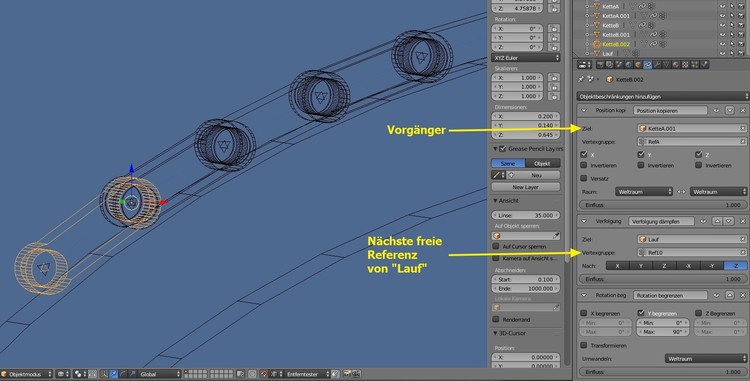Enable Auf Cursor sperren checkbox

click(x=496, y=246)
